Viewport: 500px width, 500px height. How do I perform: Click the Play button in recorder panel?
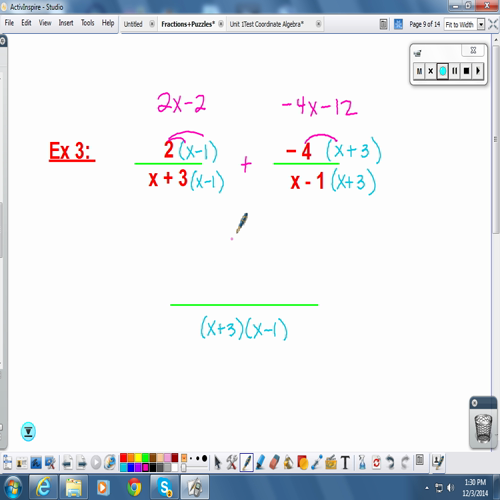478,71
